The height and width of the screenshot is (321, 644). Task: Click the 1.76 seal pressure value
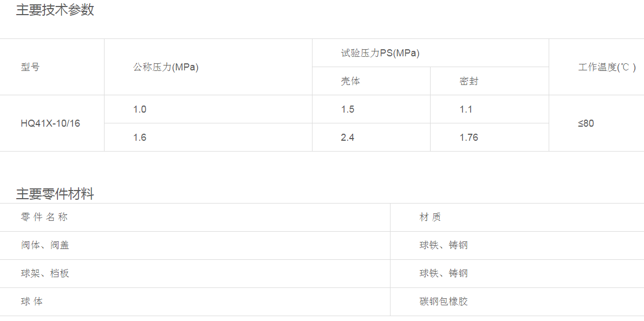[x=469, y=137]
